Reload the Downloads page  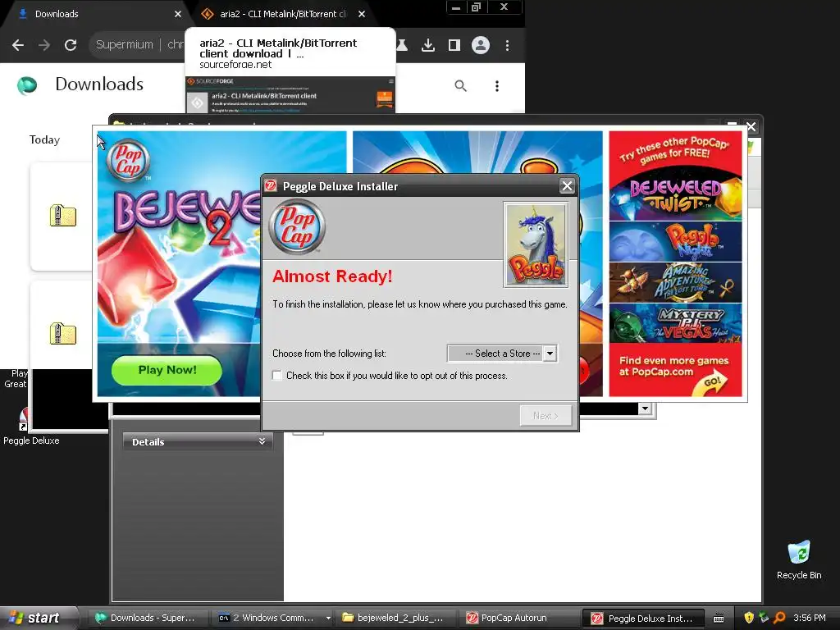(71, 45)
